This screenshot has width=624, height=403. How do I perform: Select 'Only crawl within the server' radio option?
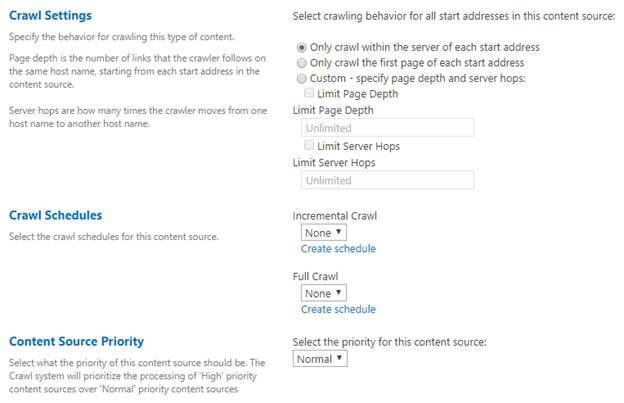point(303,48)
